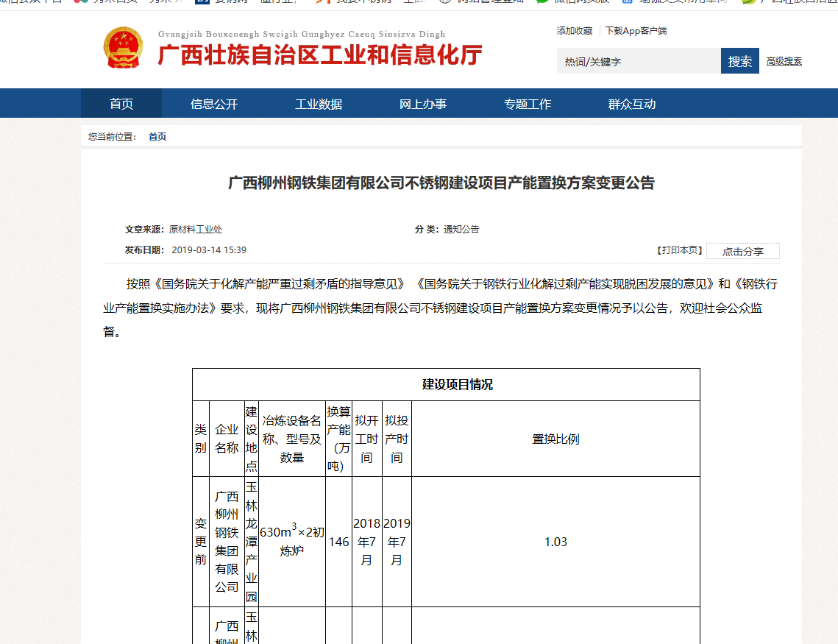Open 群众互动 nav menu
The height and width of the screenshot is (644, 838).
632,104
